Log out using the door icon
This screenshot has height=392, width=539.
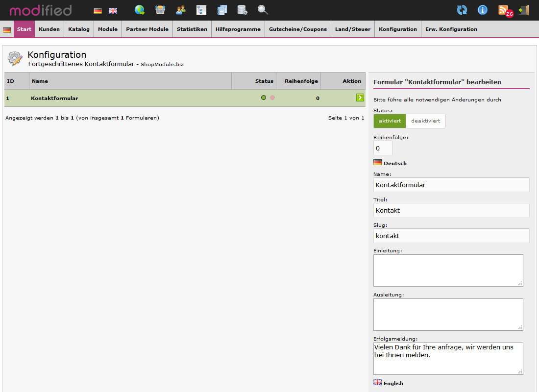[x=524, y=10]
